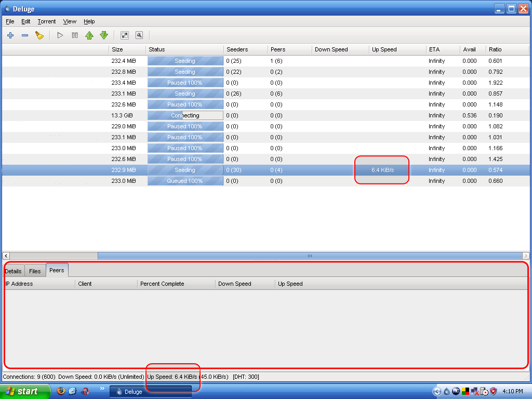Open the View menu
532x399 pixels.
point(70,21)
